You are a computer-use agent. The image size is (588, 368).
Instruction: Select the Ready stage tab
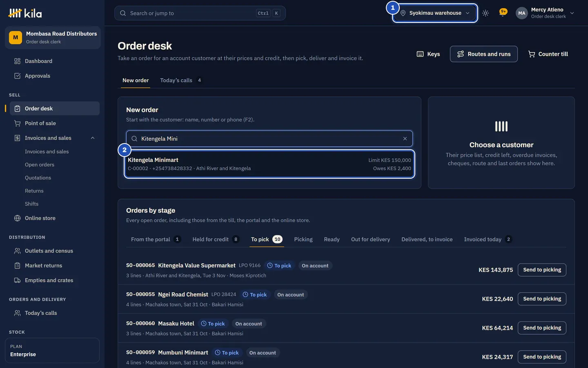click(x=332, y=239)
